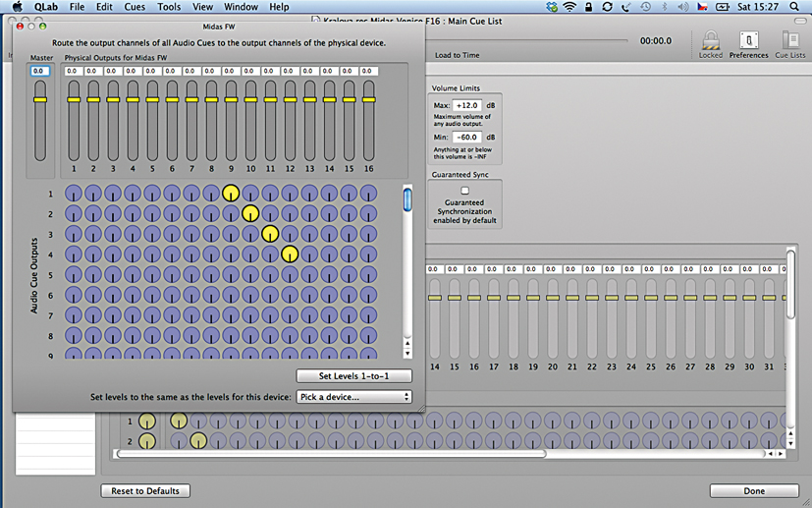Open the Cues menu
This screenshot has height=508, width=812.
pos(135,7)
